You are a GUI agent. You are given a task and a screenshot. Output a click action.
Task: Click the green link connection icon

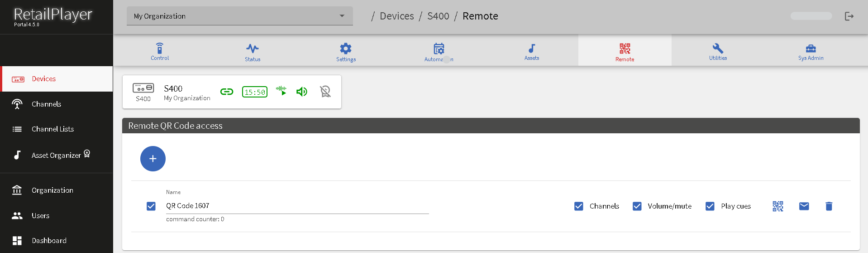pyautogui.click(x=227, y=92)
